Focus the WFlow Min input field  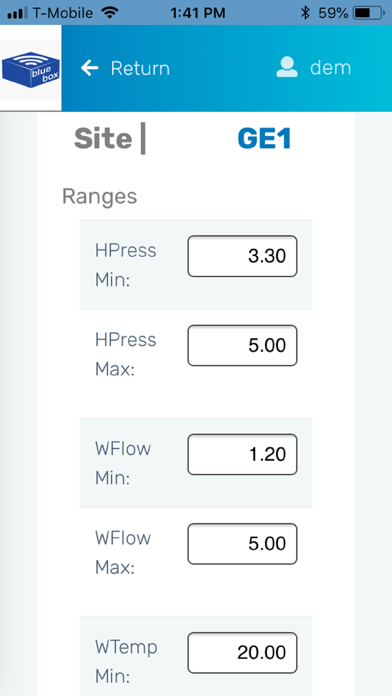242,455
